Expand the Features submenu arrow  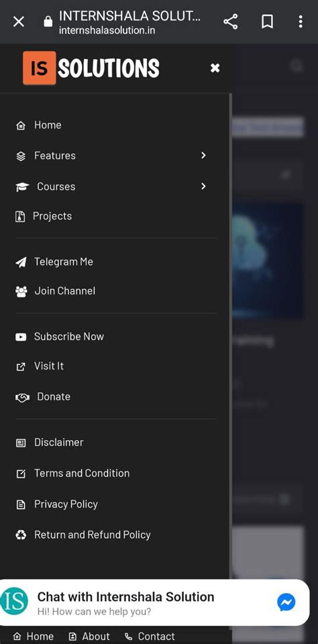click(203, 155)
